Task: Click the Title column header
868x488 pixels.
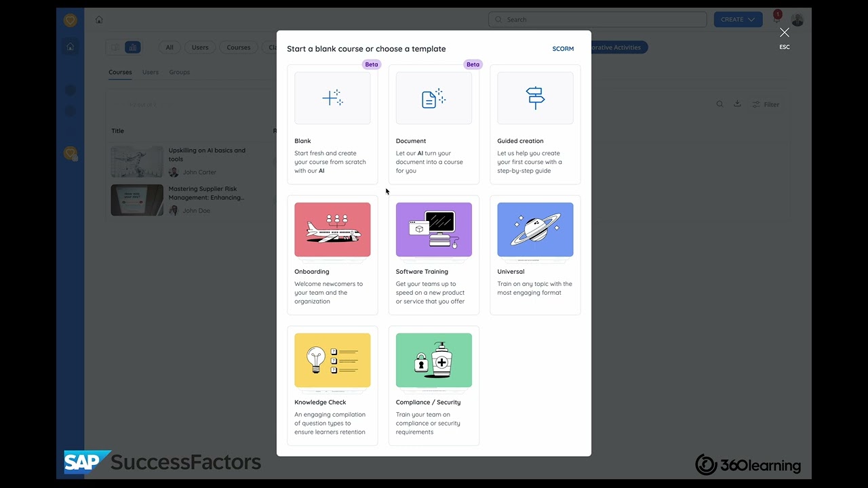Action: 118,131
